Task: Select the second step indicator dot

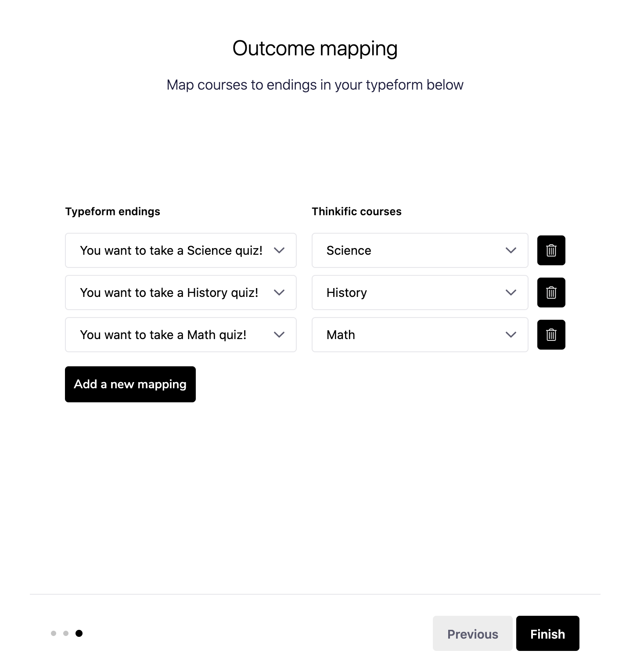Action: click(x=66, y=633)
